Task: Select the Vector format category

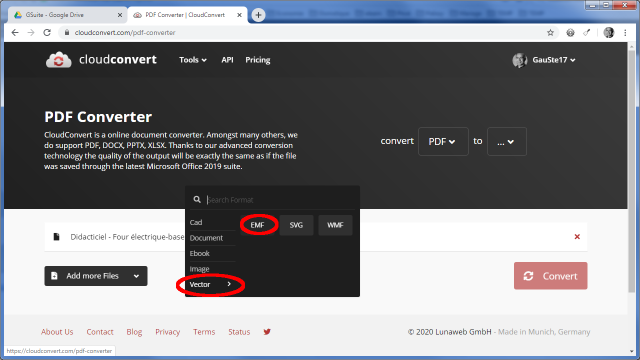Action: coord(212,284)
